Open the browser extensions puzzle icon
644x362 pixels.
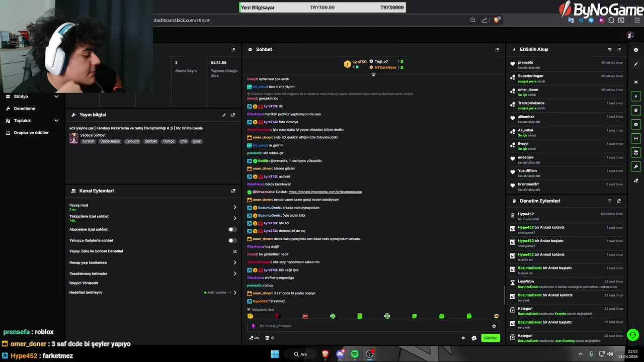point(611,20)
